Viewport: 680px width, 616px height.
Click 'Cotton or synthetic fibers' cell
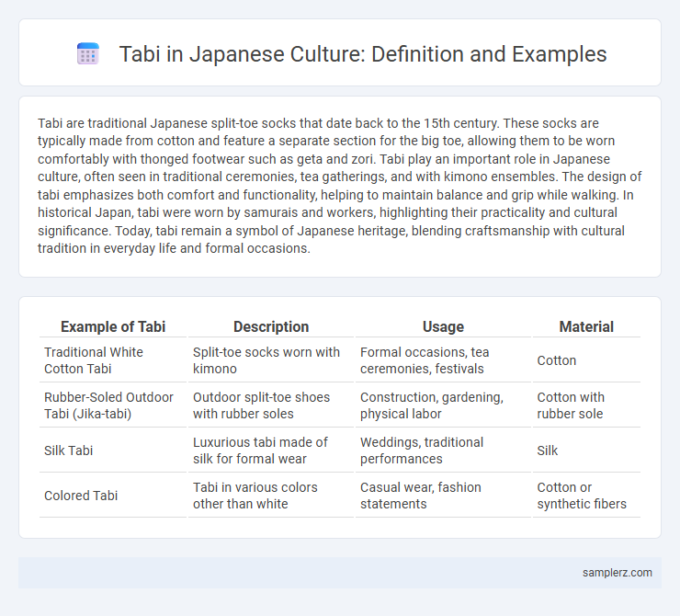coord(586,496)
